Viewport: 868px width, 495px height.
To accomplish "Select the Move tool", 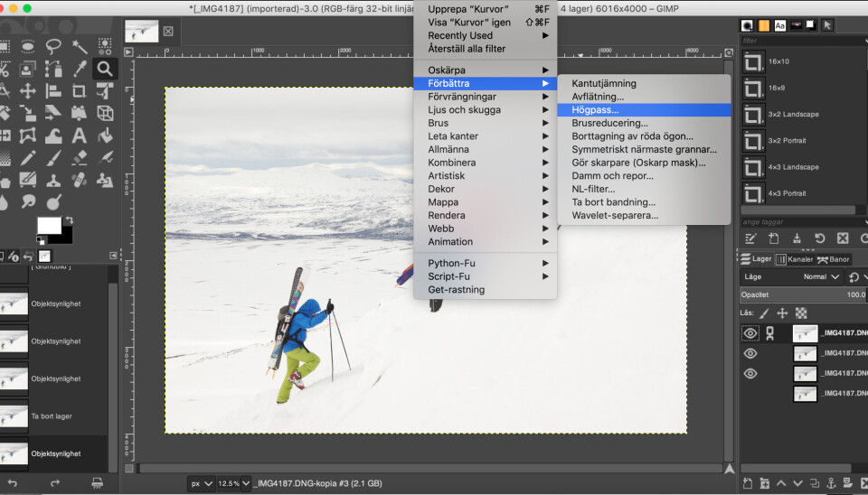I will pyautogui.click(x=28, y=91).
